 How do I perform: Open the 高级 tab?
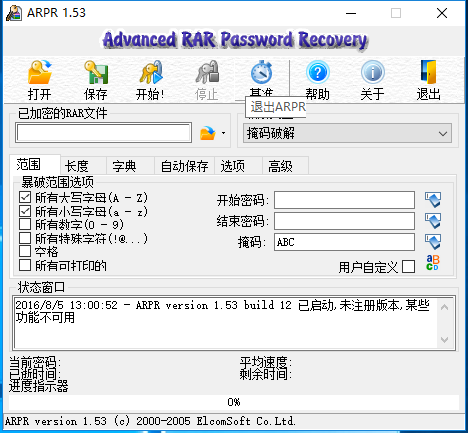[286, 166]
